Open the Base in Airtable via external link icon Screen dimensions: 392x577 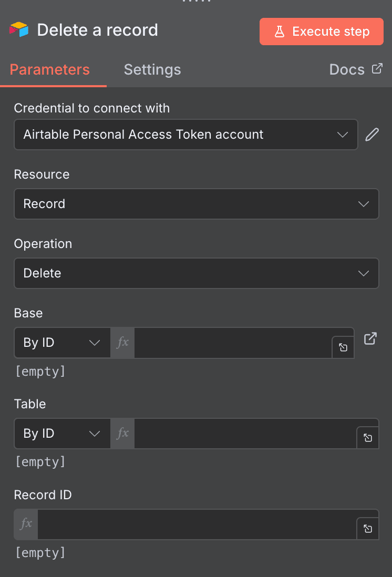[370, 338]
